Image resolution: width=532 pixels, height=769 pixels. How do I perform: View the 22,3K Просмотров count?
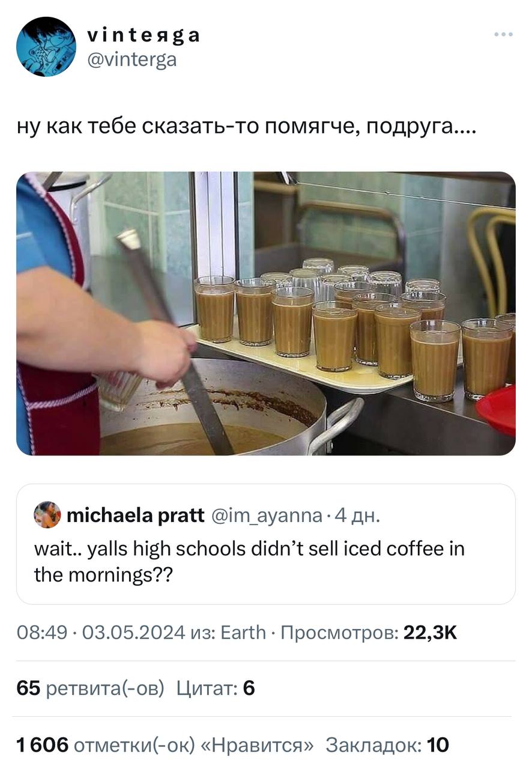[x=369, y=633]
